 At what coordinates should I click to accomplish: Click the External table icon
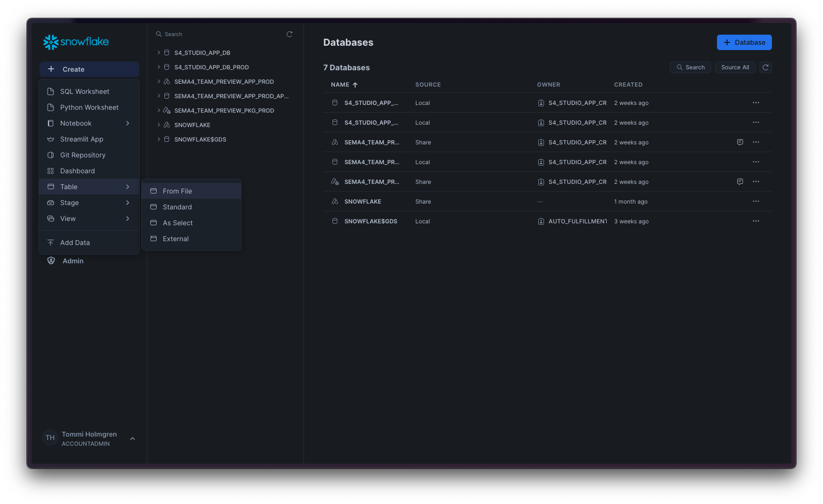154,239
